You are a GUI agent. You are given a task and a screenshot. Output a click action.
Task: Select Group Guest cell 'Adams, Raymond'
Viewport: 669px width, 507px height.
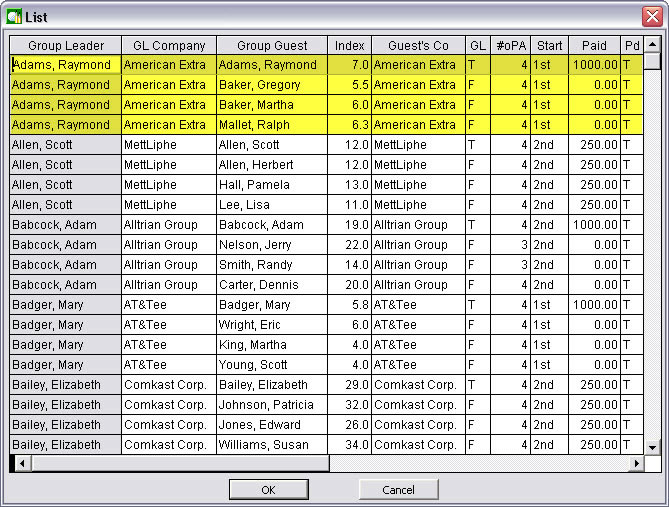272,65
